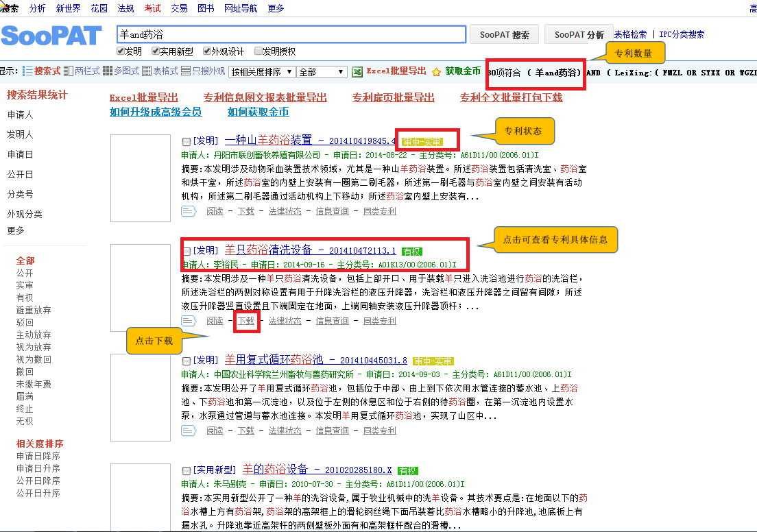Click the reading icon under 羊只药浴清洗设备
This screenshot has width=757, height=532.
click(189, 321)
